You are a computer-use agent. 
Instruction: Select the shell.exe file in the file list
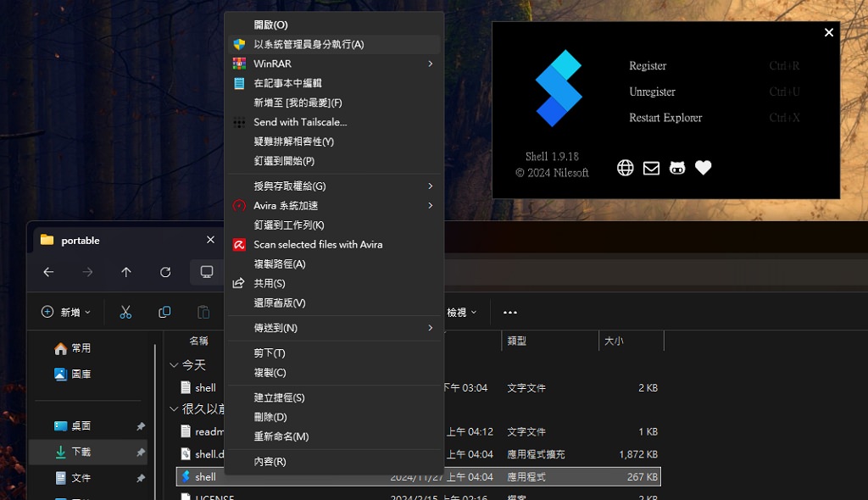[x=203, y=476]
